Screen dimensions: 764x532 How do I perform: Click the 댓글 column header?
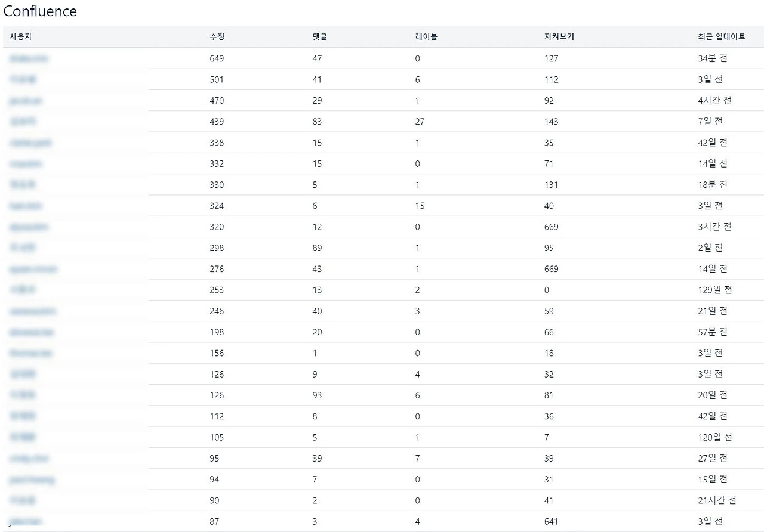[320, 36]
